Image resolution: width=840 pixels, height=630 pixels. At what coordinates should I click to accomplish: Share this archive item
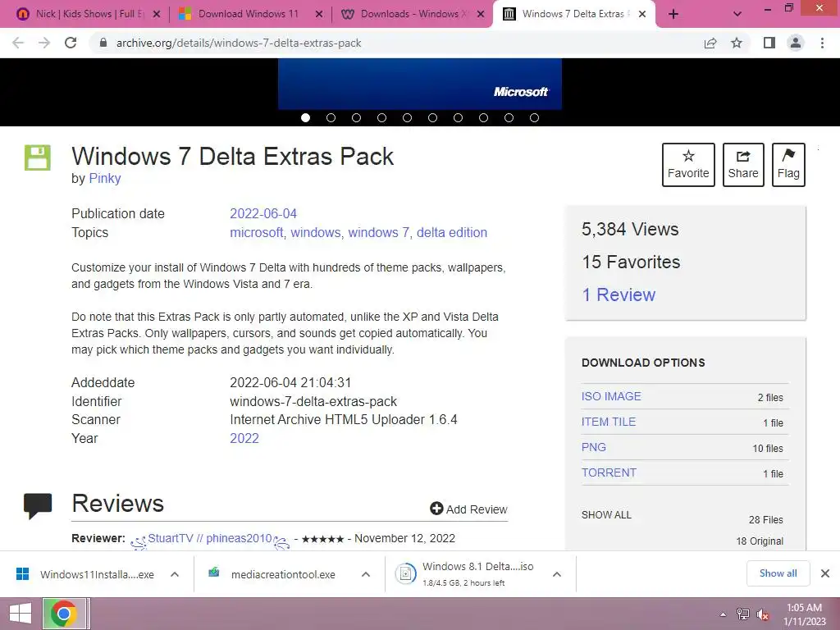(743, 164)
